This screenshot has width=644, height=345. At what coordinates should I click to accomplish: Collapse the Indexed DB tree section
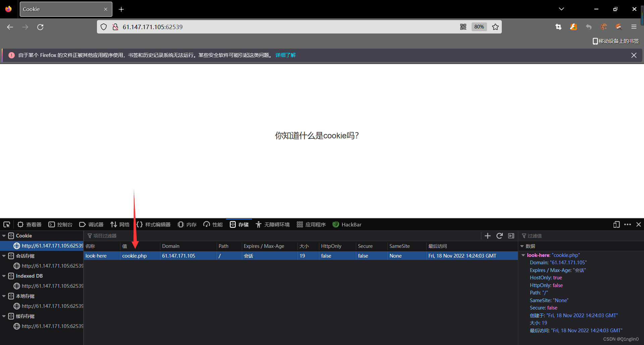tap(4, 276)
